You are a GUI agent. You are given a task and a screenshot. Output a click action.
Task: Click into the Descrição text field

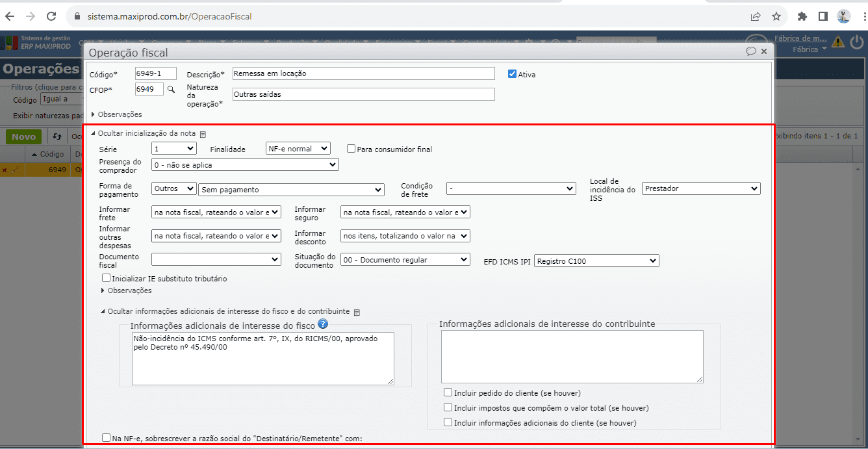pos(363,73)
